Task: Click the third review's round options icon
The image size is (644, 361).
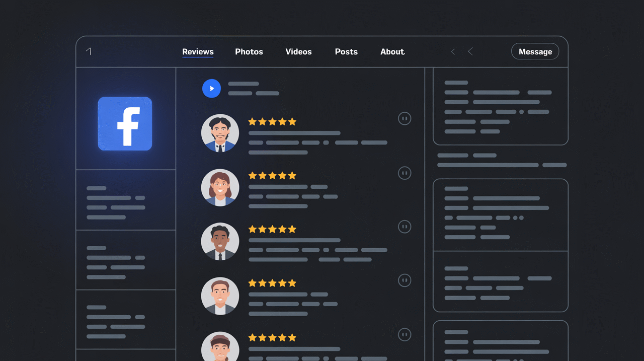Action: click(405, 227)
